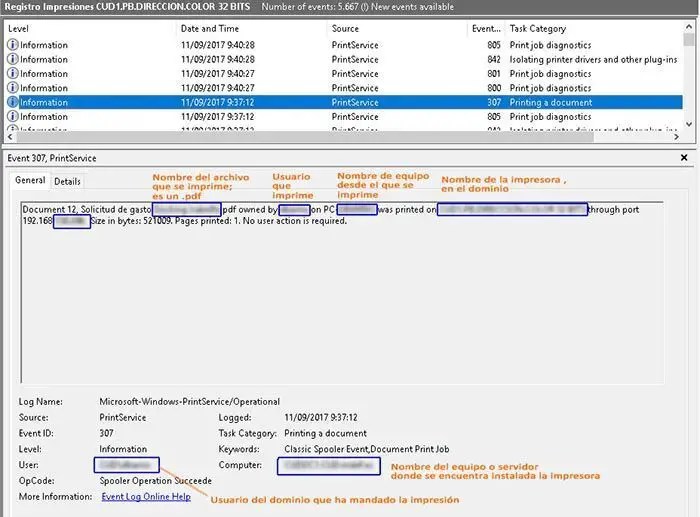
Task: Click the event list scroll-up arrow
Action: tap(689, 27)
